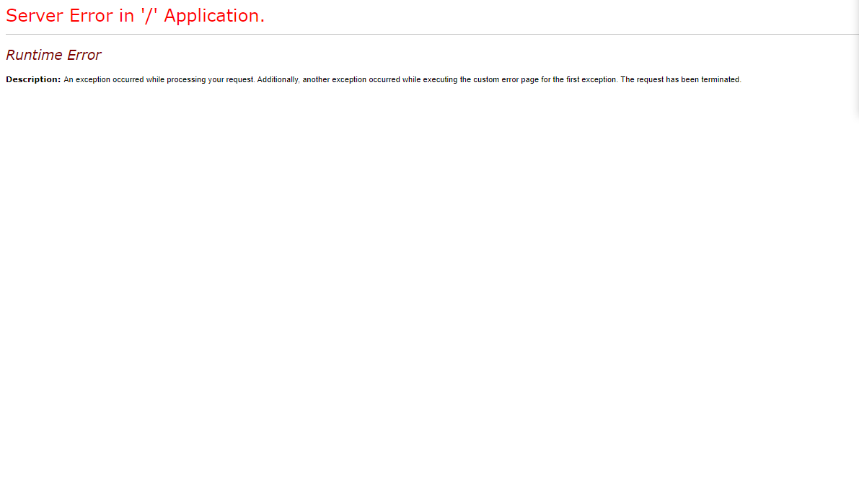Select the 'Runtime Error' subheading
Image resolution: width=859 pixels, height=504 pixels.
[53, 55]
